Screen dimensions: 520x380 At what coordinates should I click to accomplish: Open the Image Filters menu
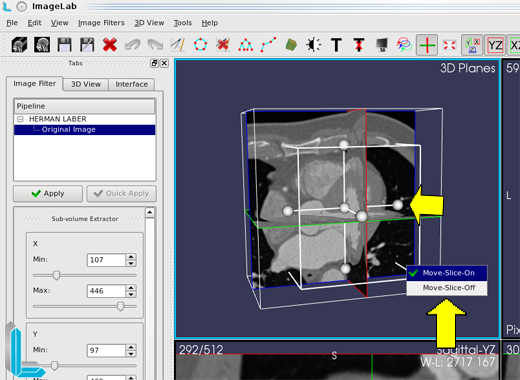coord(101,23)
